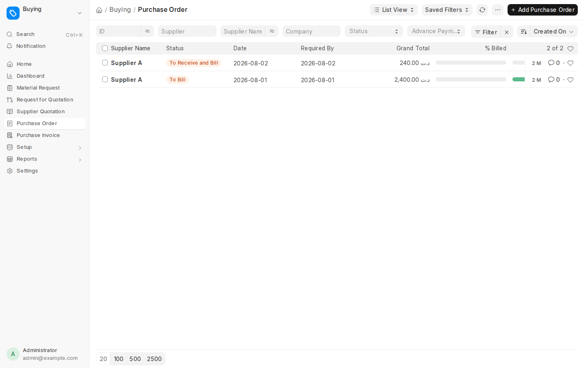
Task: Open the Saved Filters dropdown
Action: 447,10
